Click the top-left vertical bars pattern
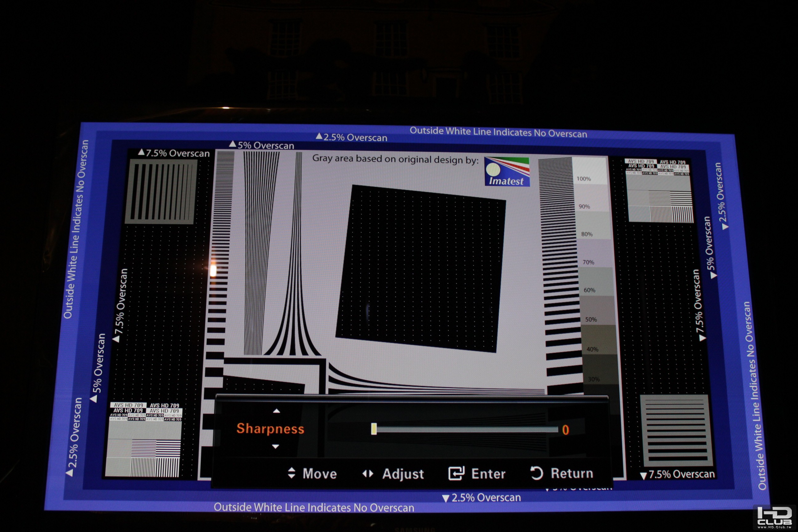This screenshot has height=532, width=798. [161, 192]
